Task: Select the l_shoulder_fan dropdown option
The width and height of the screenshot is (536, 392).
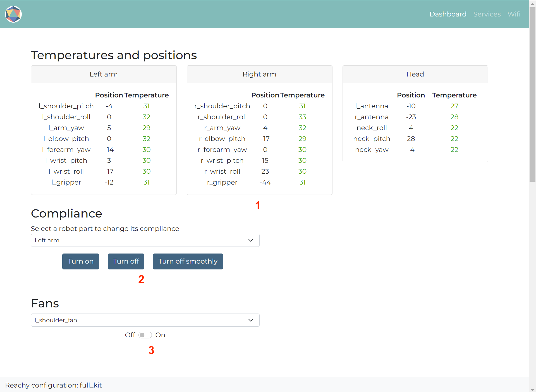Action: [145, 320]
